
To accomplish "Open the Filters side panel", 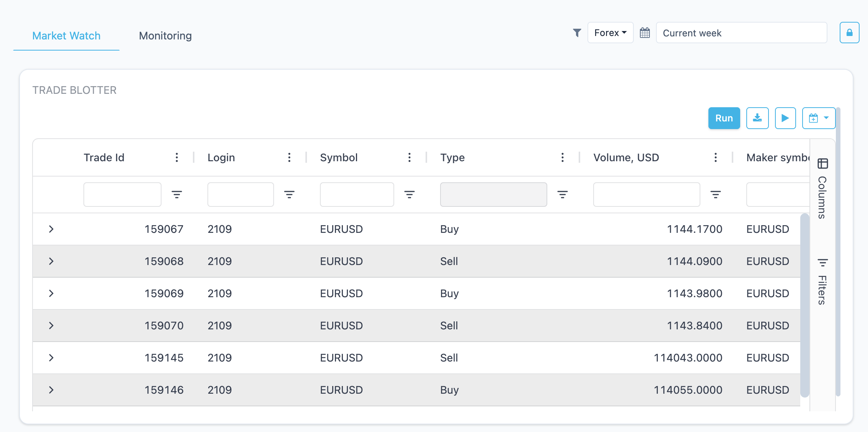I will pyautogui.click(x=822, y=281).
